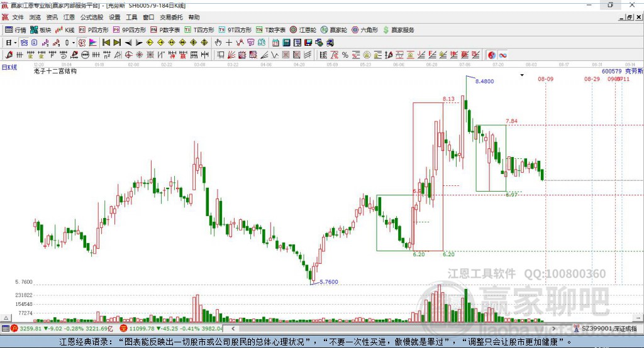Jump to first bar with skip-to-start icon

(106, 43)
